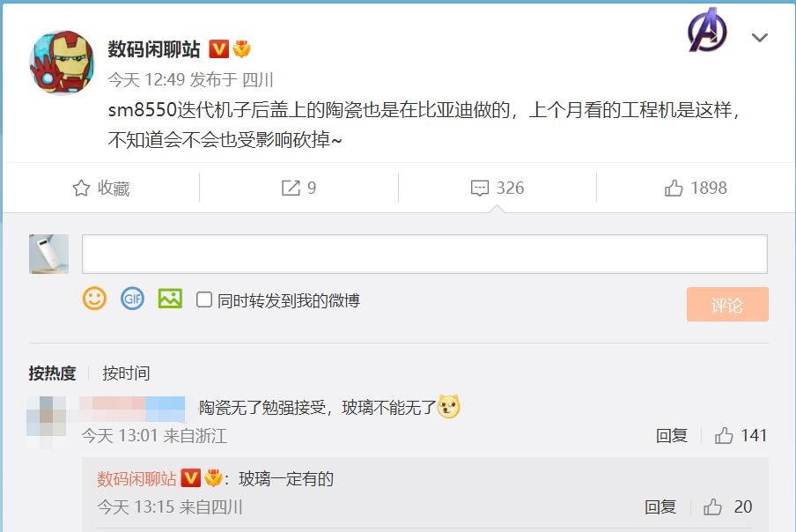Expand the post options chevron menu

click(759, 38)
